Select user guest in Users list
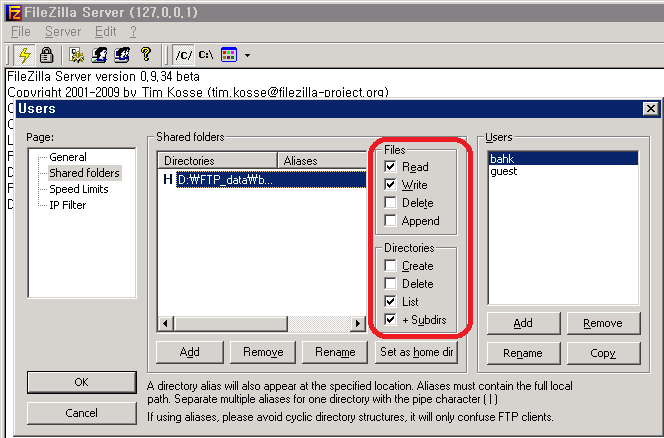 click(x=563, y=171)
